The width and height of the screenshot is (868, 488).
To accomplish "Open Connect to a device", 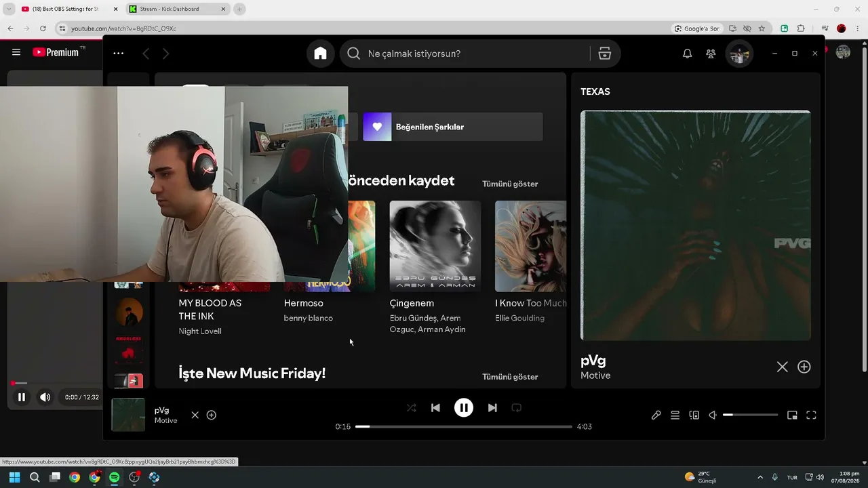I will (694, 415).
